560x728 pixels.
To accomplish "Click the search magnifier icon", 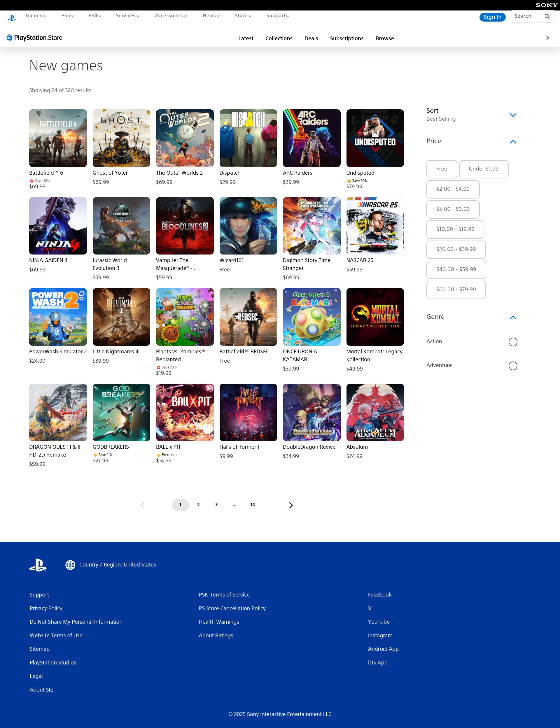I will [547, 16].
